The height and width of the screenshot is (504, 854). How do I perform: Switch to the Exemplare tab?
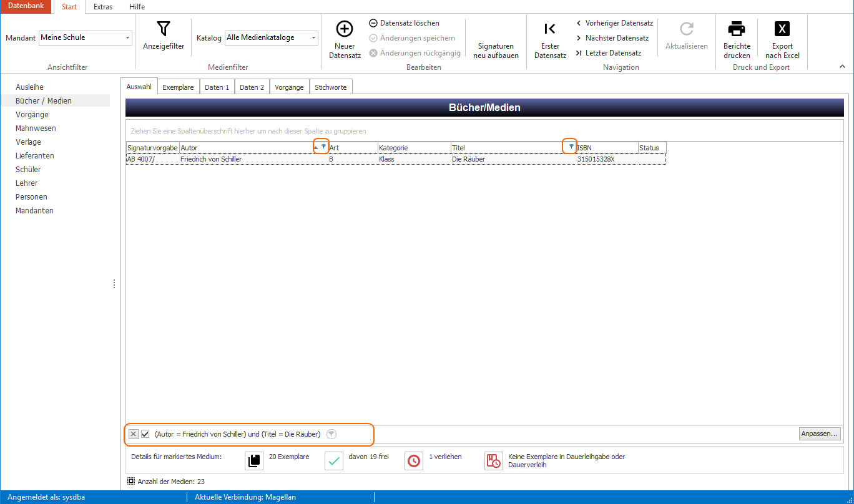pyautogui.click(x=178, y=87)
